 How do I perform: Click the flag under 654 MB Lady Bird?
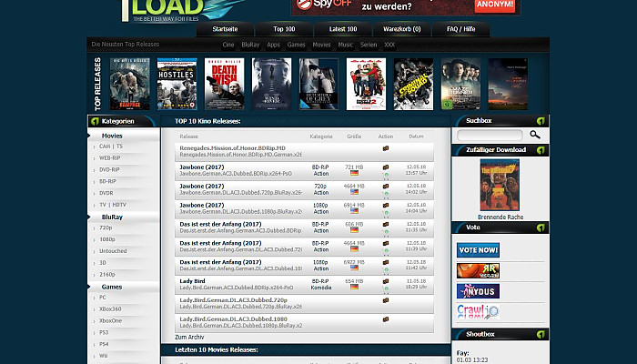[354, 287]
